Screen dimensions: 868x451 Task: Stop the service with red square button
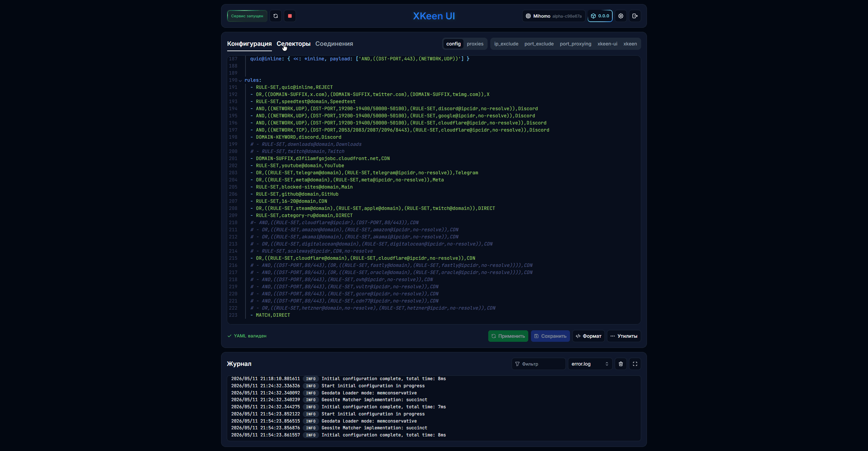point(290,16)
